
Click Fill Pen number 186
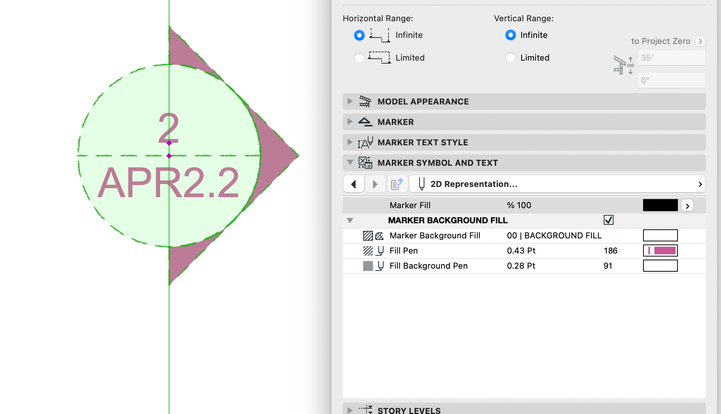610,251
